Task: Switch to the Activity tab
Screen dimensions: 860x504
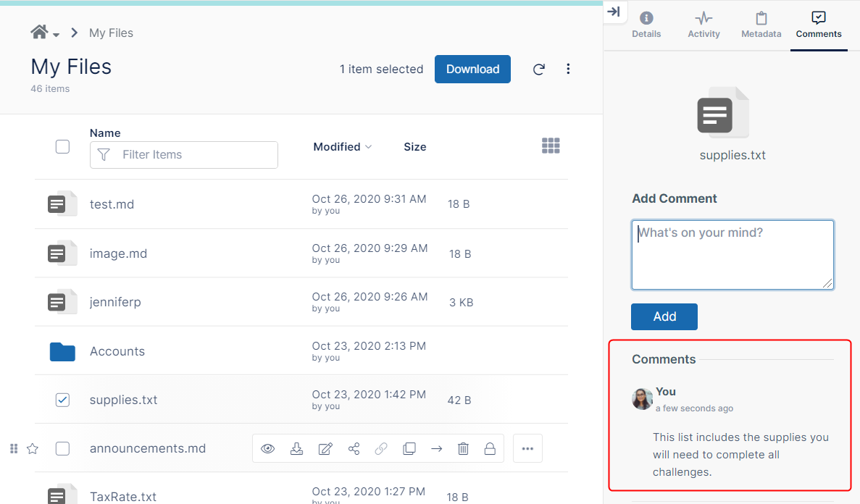Action: pos(704,25)
